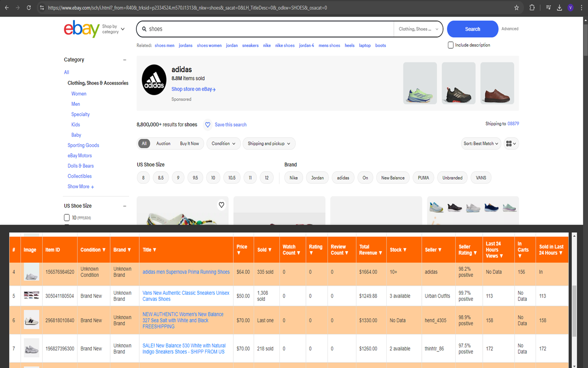Open the green adidas running shoe thumbnail
Image resolution: width=588 pixels, height=368 pixels.
pos(420,83)
